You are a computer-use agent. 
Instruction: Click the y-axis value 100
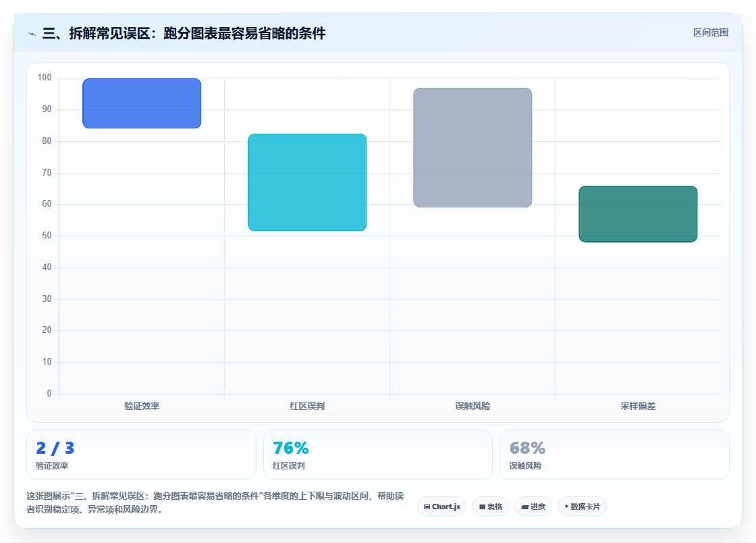click(x=45, y=77)
